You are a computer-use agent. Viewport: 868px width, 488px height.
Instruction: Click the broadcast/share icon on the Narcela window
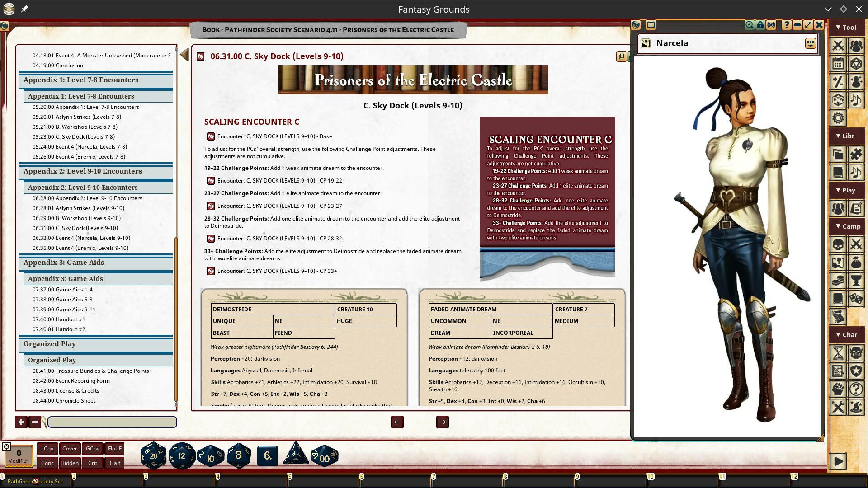[x=771, y=25]
